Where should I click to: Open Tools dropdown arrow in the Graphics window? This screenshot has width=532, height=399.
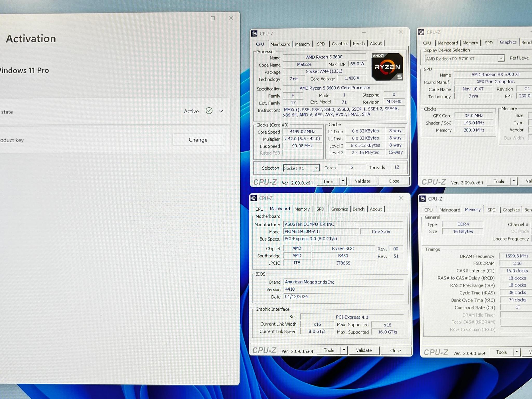tap(514, 181)
